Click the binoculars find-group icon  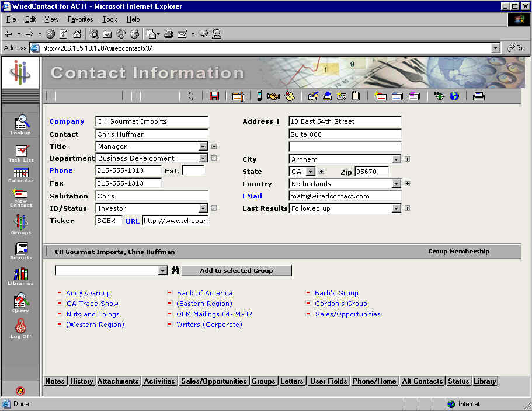coord(175,270)
